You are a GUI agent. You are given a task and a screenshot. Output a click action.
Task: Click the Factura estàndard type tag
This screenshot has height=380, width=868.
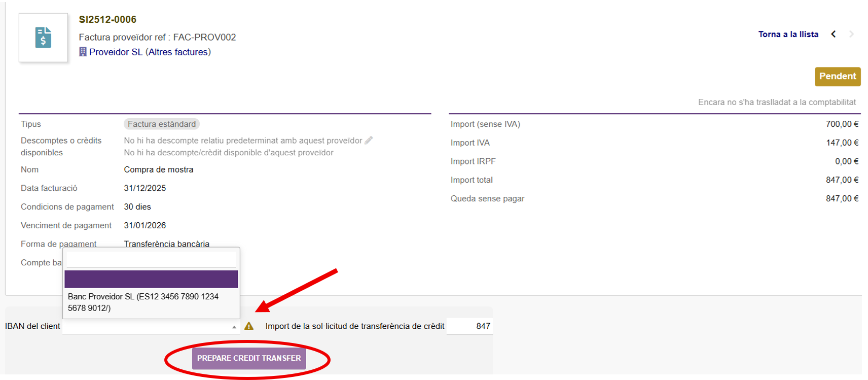pos(161,124)
